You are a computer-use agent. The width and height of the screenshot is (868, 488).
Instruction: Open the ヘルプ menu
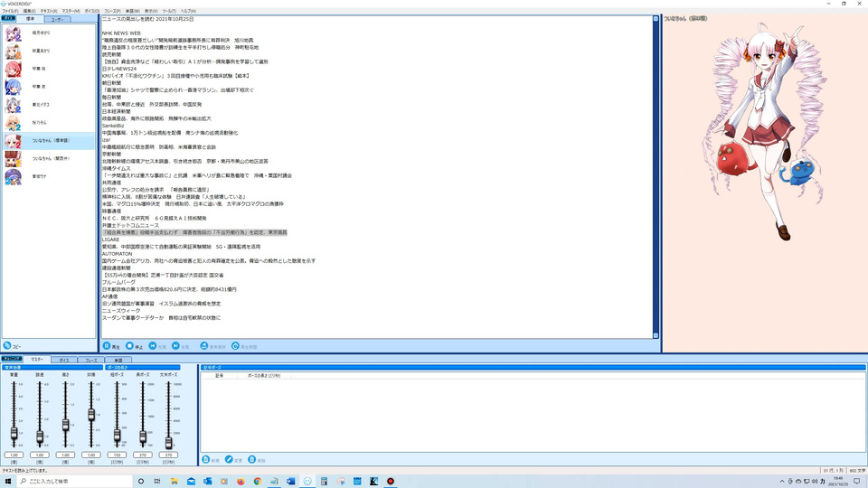(188, 11)
